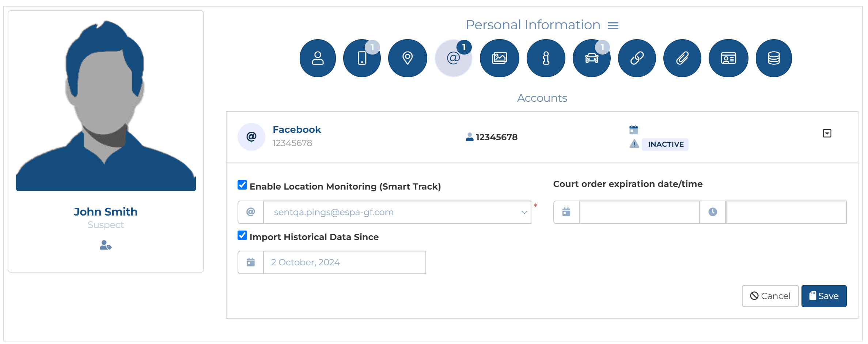Select the Accounts @ tab

(453, 58)
